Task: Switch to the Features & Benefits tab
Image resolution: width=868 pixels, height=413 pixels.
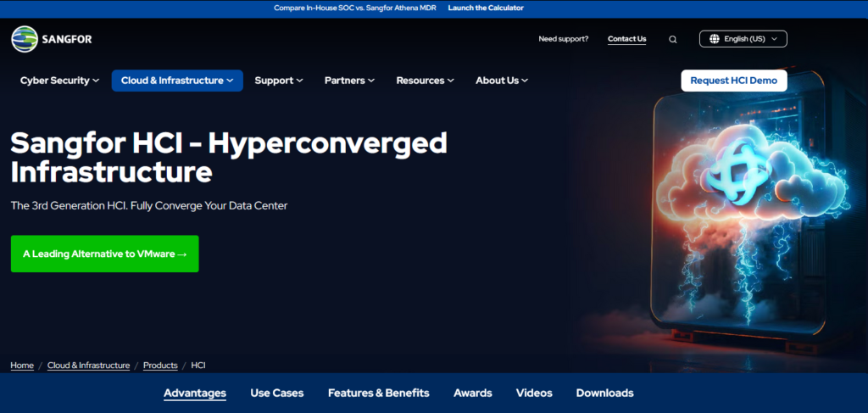Action: pos(378,393)
